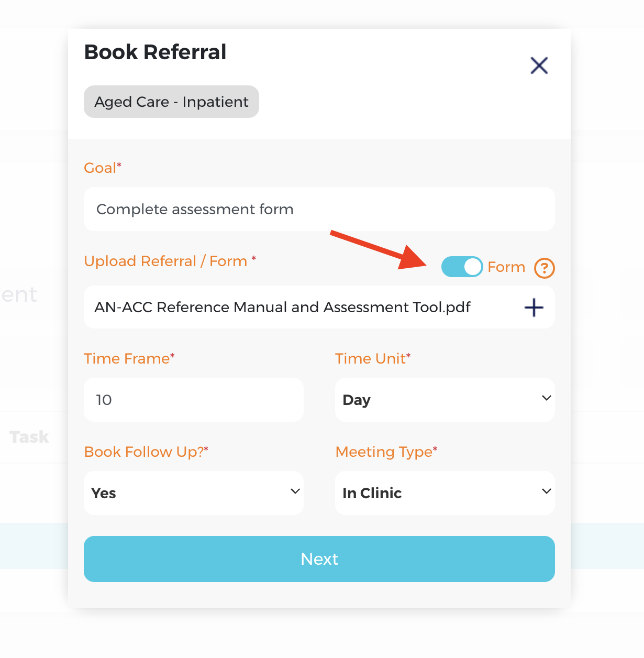
Task: Expand the Book Follow Up dropdown
Action: tap(193, 493)
